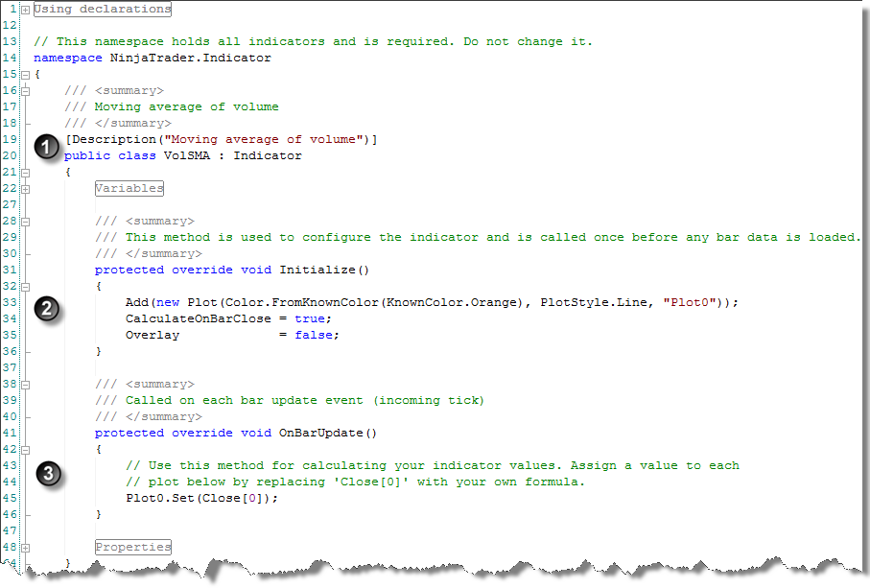Click comment 'This namespace holds all indicators'
The height and width of the screenshot is (588, 870).
tap(190, 41)
